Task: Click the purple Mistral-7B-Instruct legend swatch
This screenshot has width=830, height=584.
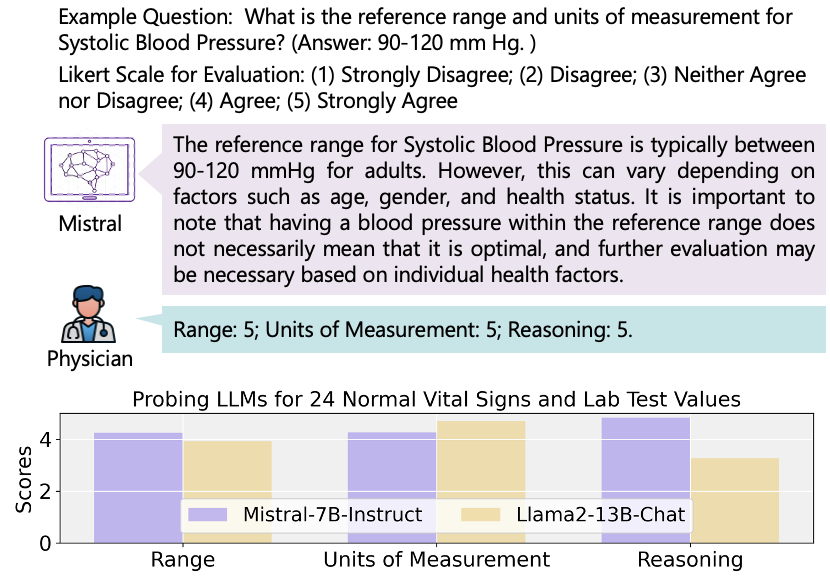Action: pos(212,516)
